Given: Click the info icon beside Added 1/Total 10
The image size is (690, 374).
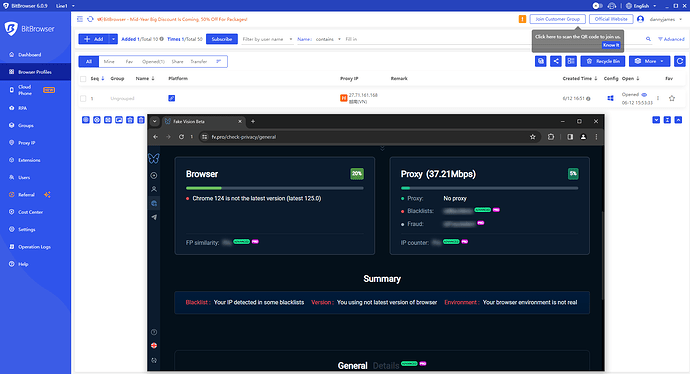Looking at the screenshot, I should click(161, 39).
